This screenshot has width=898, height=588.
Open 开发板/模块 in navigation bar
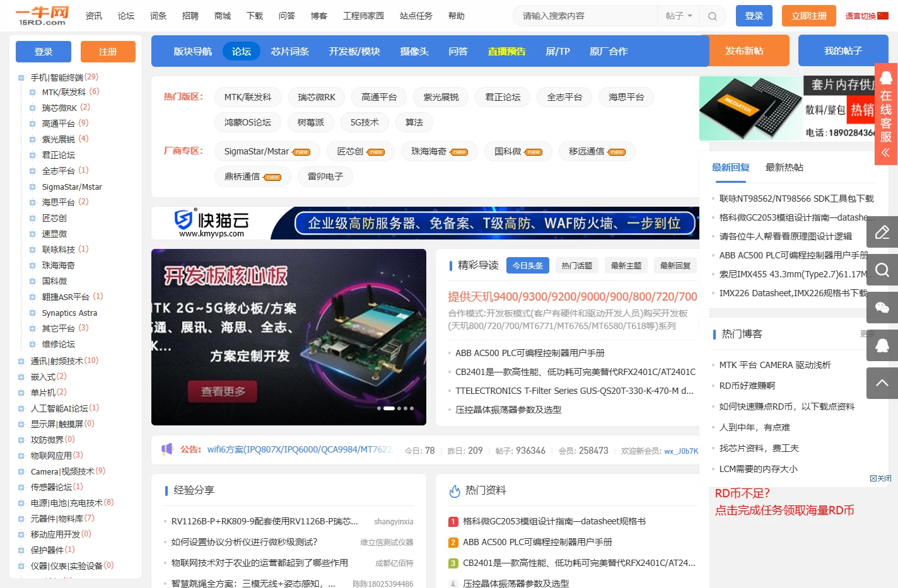click(354, 51)
